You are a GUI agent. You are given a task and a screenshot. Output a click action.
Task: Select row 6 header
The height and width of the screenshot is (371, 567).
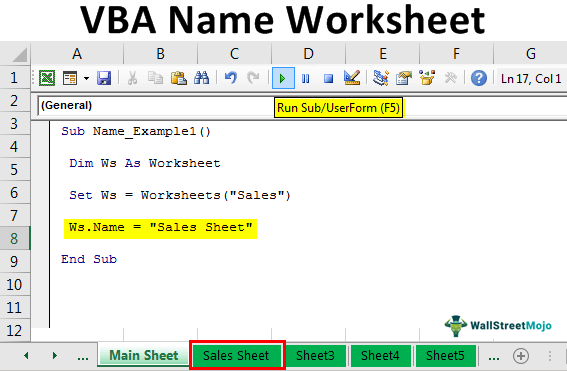click(x=14, y=192)
